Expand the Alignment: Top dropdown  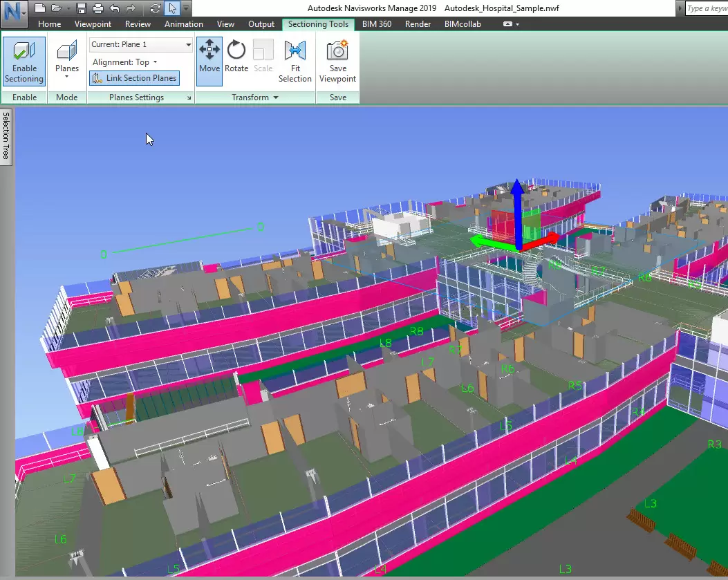coord(125,62)
